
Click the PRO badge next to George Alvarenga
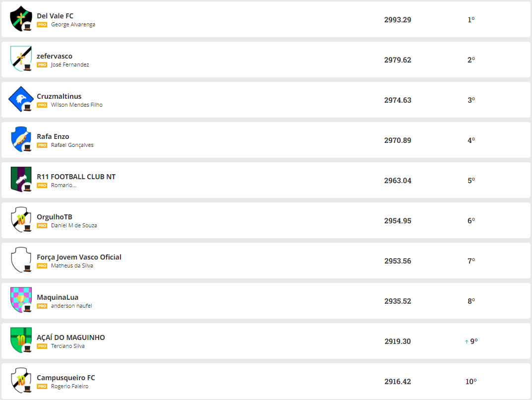pyautogui.click(x=42, y=24)
